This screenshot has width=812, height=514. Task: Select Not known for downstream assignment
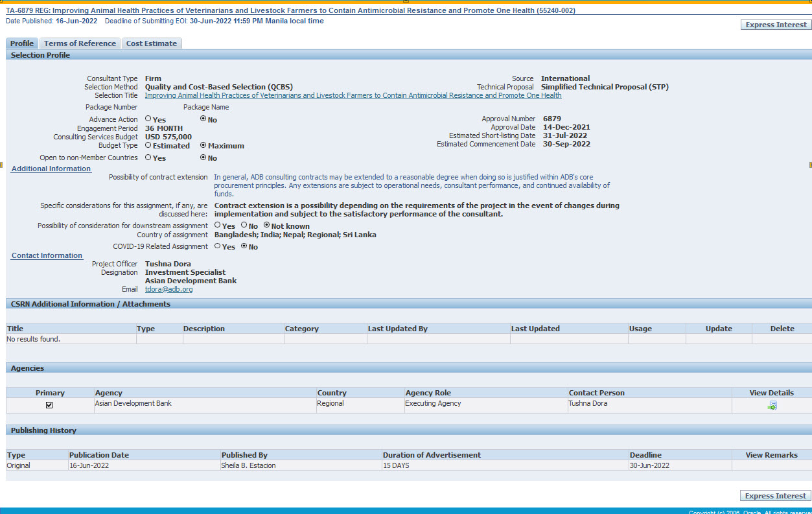click(x=266, y=226)
